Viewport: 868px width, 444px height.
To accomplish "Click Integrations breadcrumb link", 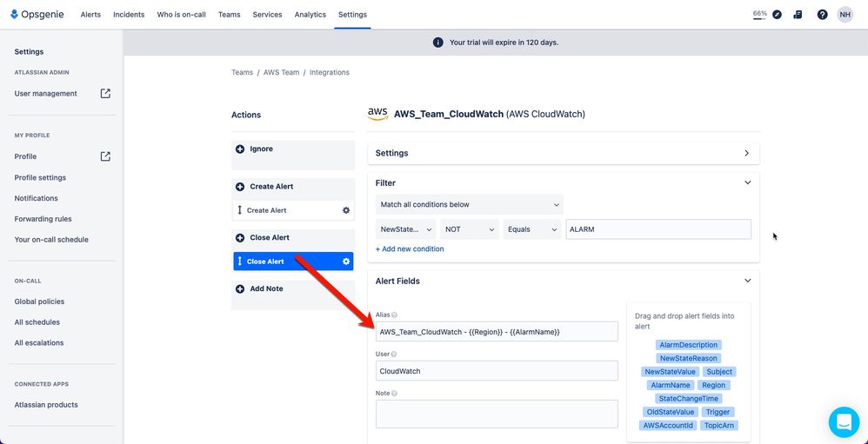I will (330, 72).
